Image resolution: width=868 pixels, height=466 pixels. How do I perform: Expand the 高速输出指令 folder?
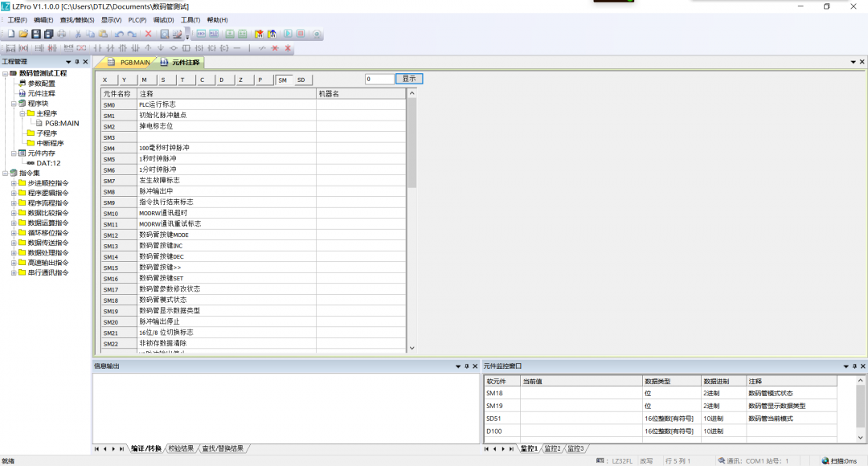click(x=14, y=263)
